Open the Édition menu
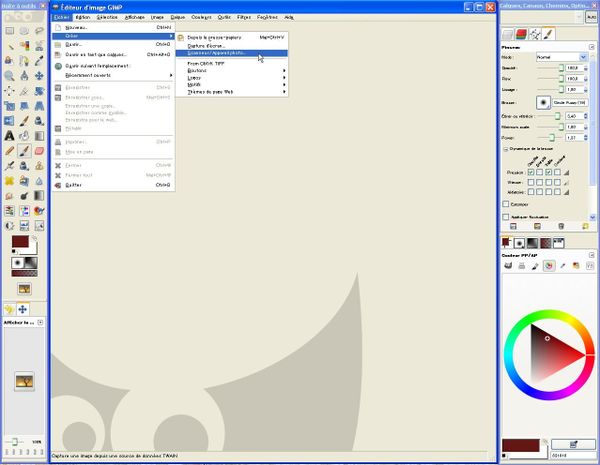Screen dimensions: 600x465 (x=82, y=17)
